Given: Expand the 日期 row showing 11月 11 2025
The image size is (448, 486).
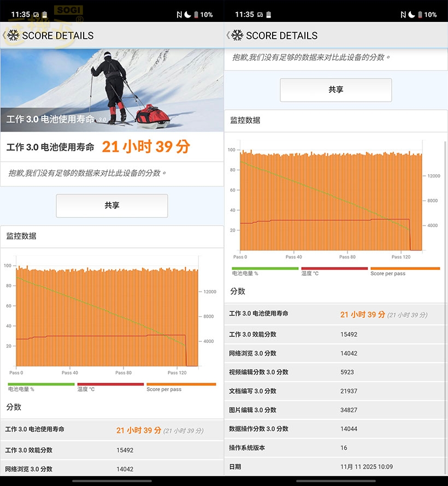Looking at the screenshot, I should point(336,467).
